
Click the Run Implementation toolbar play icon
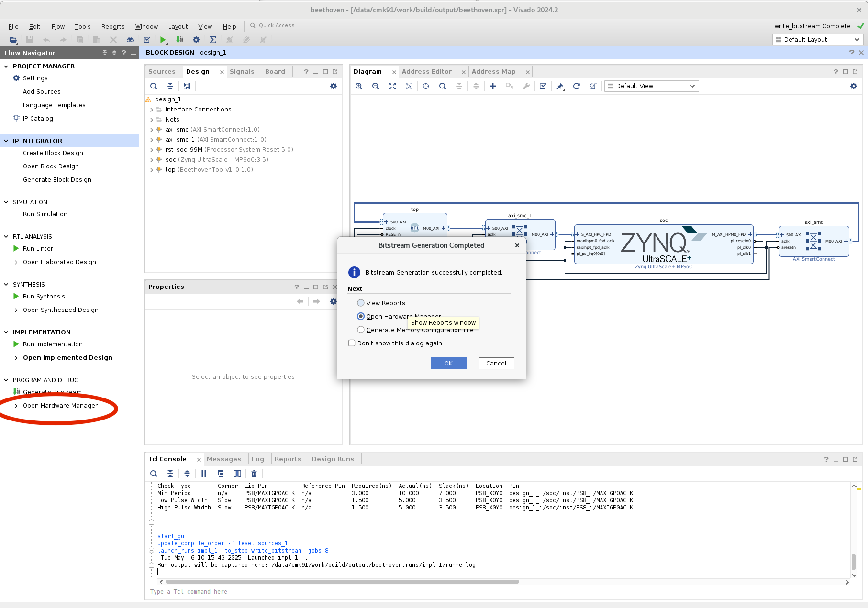(x=163, y=40)
